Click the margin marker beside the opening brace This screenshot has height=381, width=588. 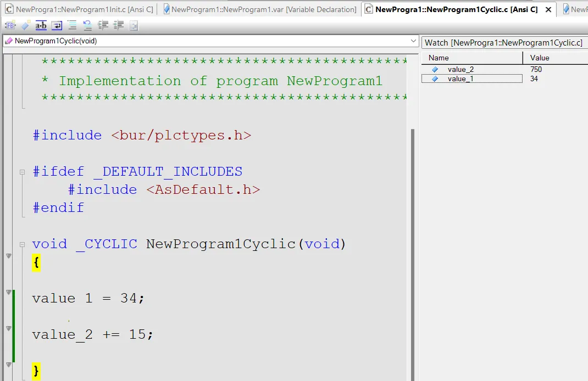point(9,256)
